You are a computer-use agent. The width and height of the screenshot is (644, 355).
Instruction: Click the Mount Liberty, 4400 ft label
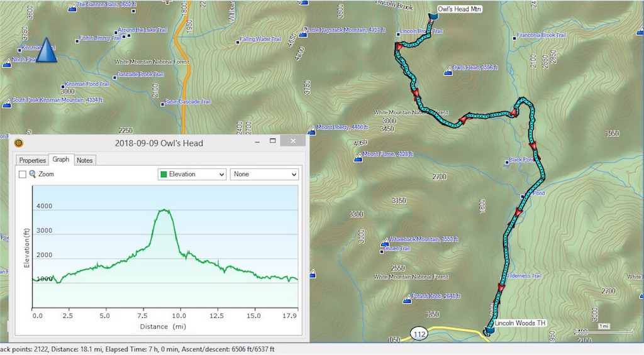342,127
